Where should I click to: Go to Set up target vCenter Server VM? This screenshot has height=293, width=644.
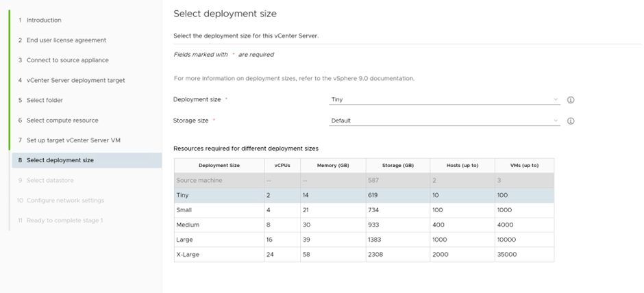74,140
